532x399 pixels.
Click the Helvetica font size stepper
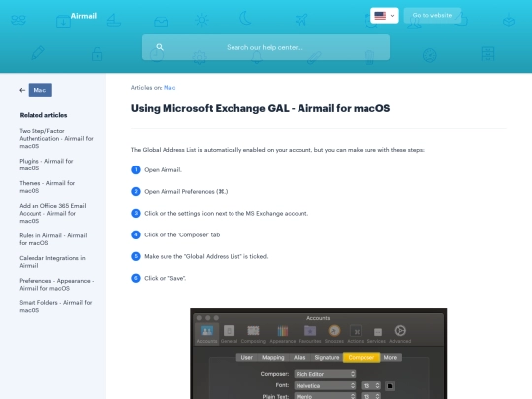pos(377,386)
